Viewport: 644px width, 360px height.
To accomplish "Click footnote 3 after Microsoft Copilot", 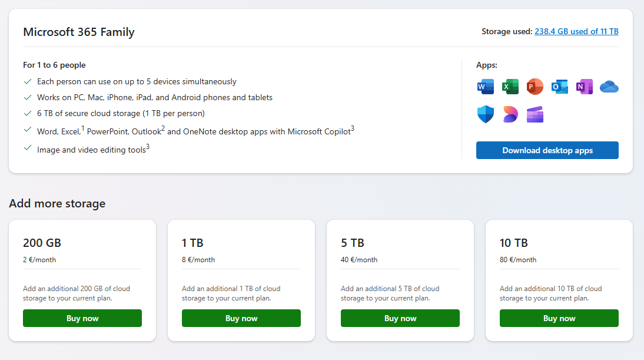I will tap(352, 128).
